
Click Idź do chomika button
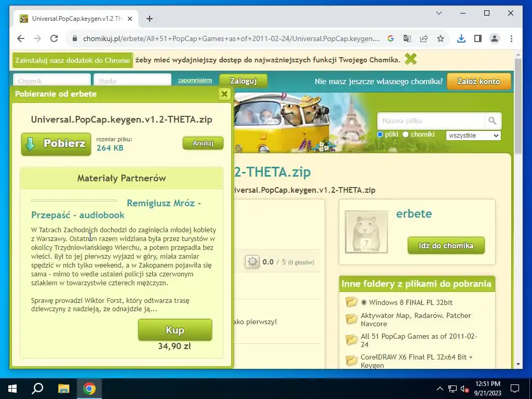[446, 246]
